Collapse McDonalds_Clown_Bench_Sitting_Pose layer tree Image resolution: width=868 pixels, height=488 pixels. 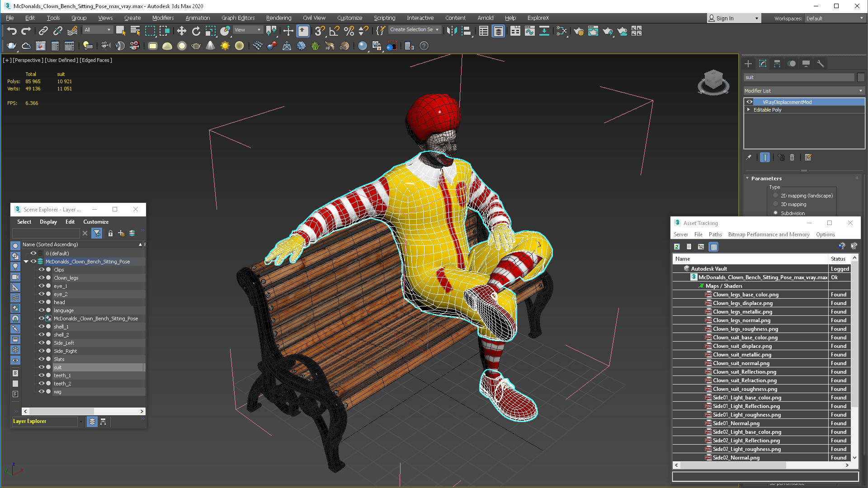point(26,262)
